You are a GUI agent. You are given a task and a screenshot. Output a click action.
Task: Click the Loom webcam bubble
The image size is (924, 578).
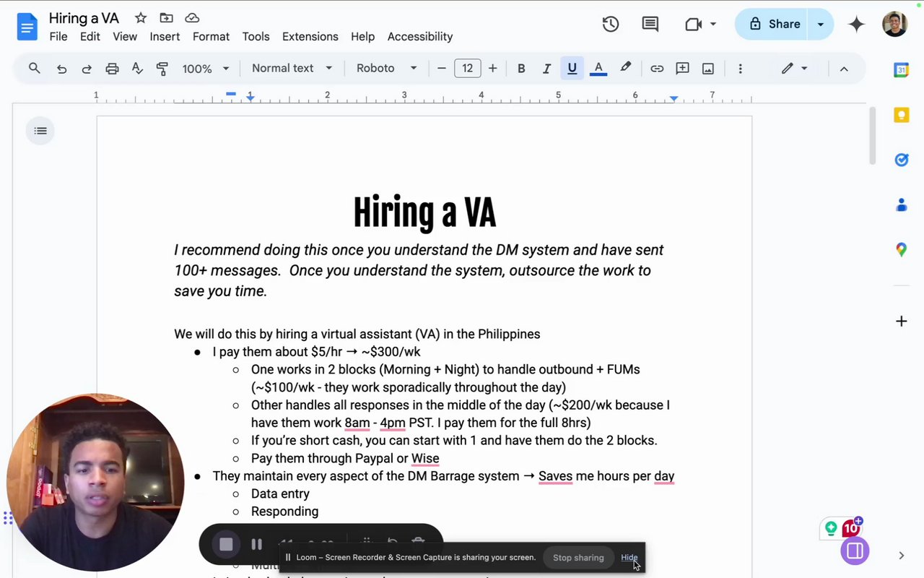click(x=95, y=483)
